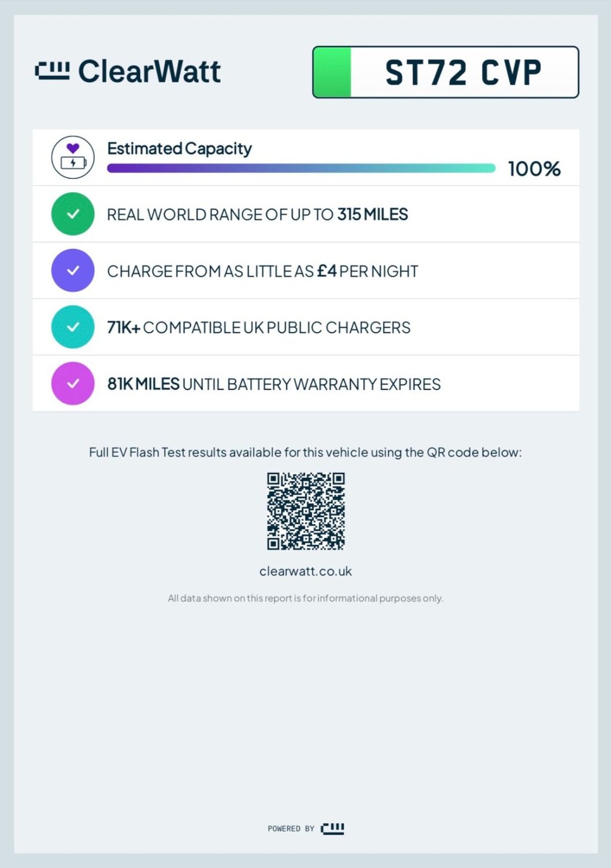Screen dimensions: 611x868
Task: Click the Estimated Capacity progress bar
Action: 301,168
